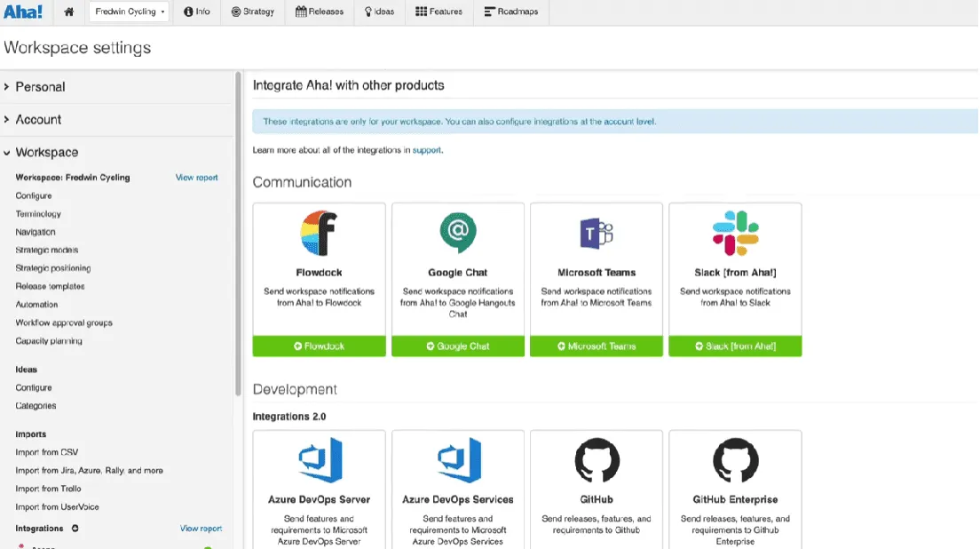The height and width of the screenshot is (549, 980).
Task: Click the Integrations 2.0 heading
Action: [289, 417]
